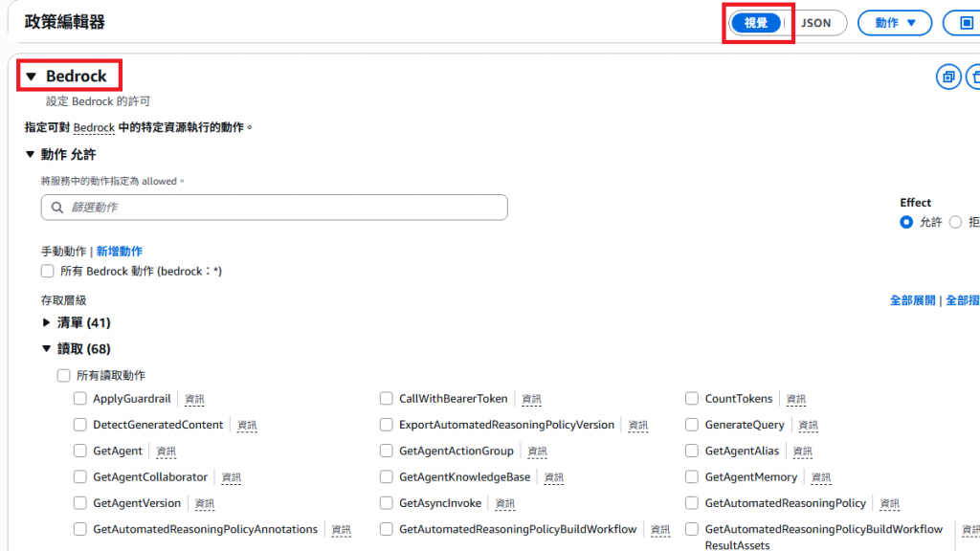Click the panel toggle icon beside 動作

point(966,23)
